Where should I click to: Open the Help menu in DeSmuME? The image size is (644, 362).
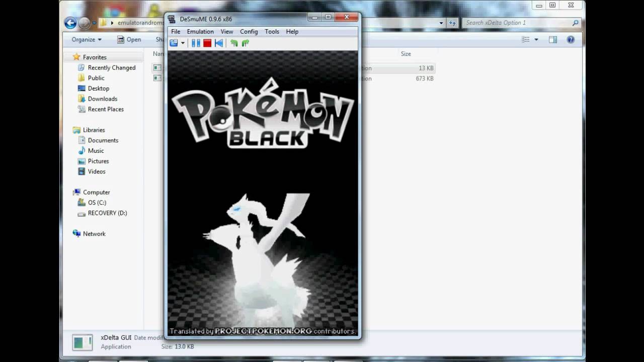point(292,31)
